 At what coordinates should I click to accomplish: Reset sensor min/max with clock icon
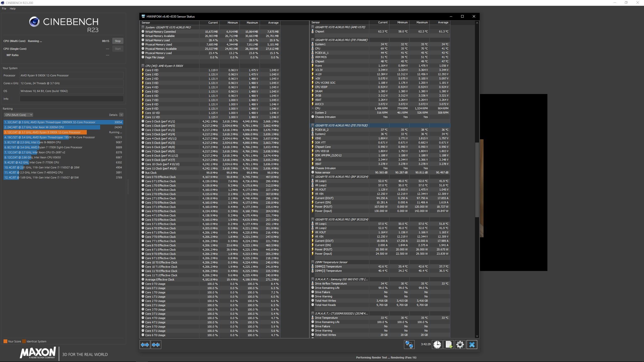[x=437, y=345]
